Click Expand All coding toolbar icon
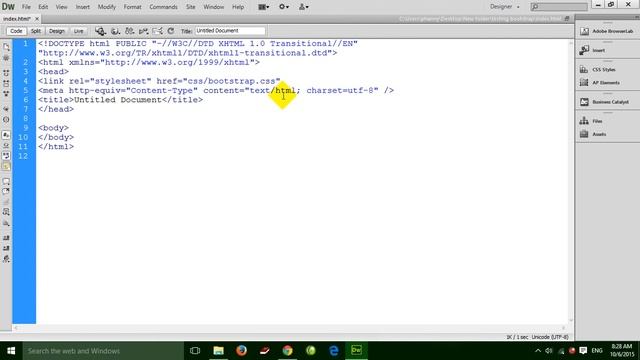The width and height of the screenshot is (640, 360). [x=6, y=93]
